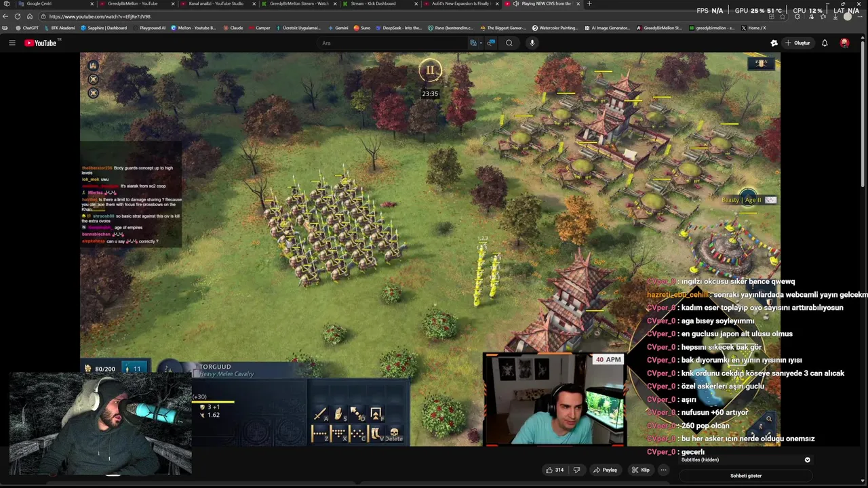Viewport: 868px width, 488px height.
Task: Open the Suno bookmark
Action: tap(362, 28)
